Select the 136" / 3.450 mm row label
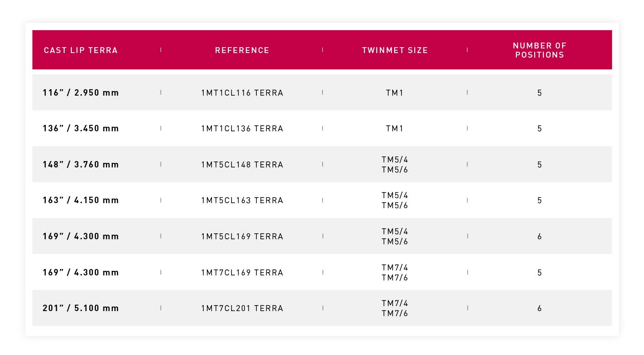 click(x=81, y=129)
